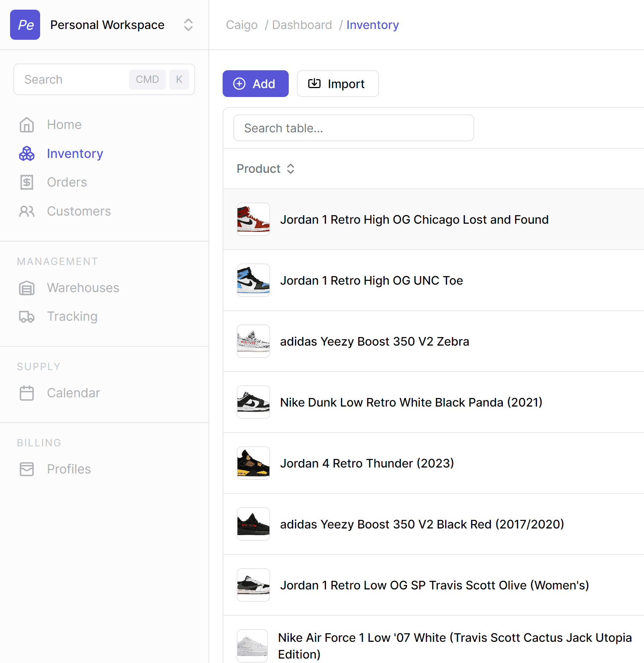Image resolution: width=644 pixels, height=663 pixels.
Task: Open the Yeezy Zebra thumbnail
Action: coord(253,341)
